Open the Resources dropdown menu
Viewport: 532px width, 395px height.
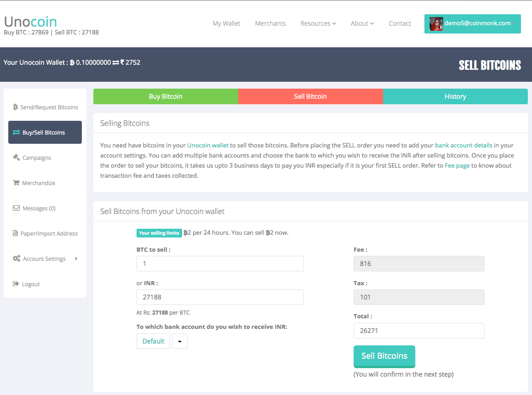click(x=318, y=23)
